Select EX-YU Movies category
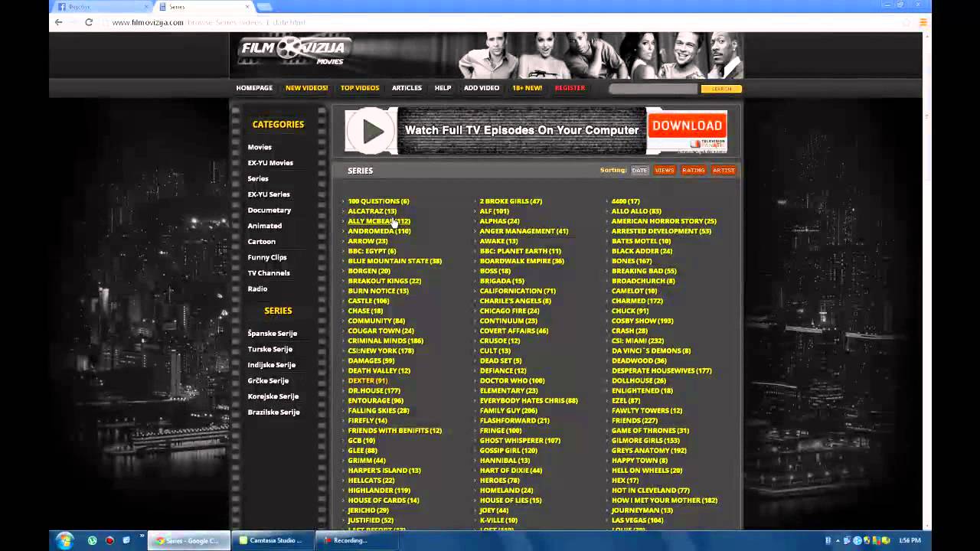This screenshot has height=551, width=980. 270,163
